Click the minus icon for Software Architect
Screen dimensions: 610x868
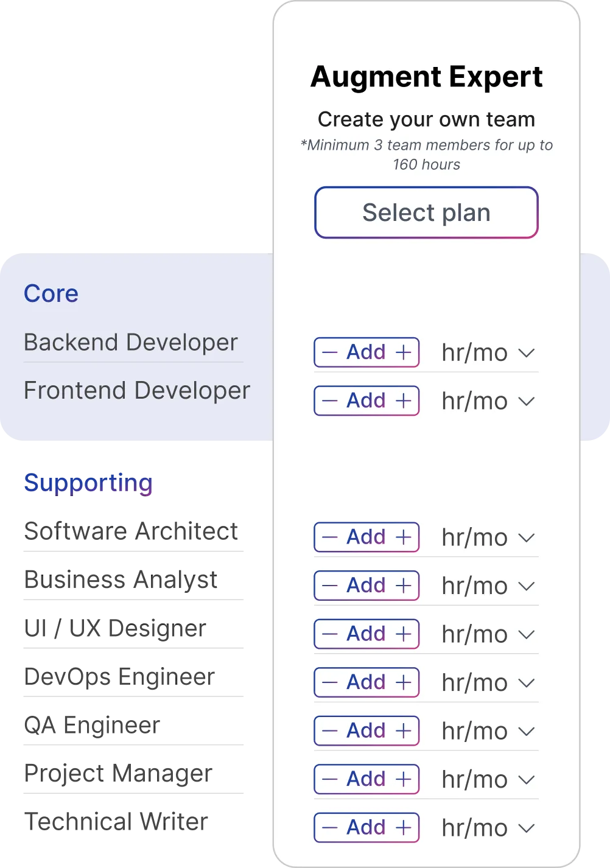[329, 537]
